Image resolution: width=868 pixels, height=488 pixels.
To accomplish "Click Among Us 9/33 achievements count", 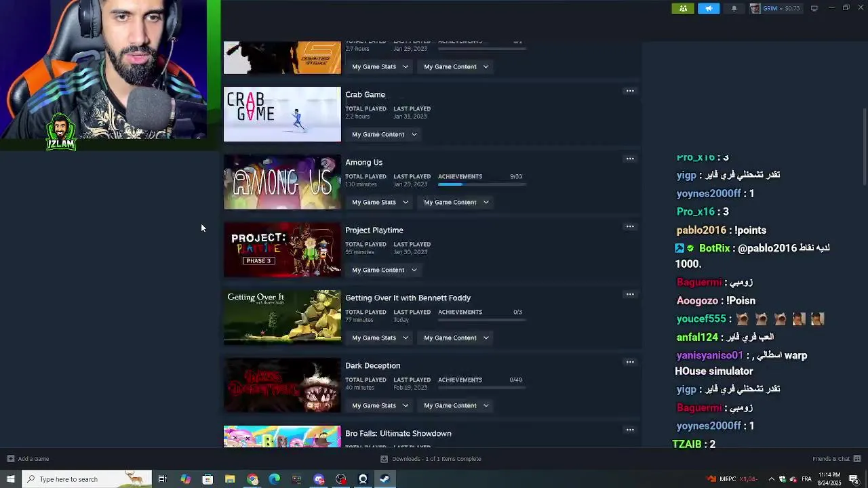I will pos(516,176).
